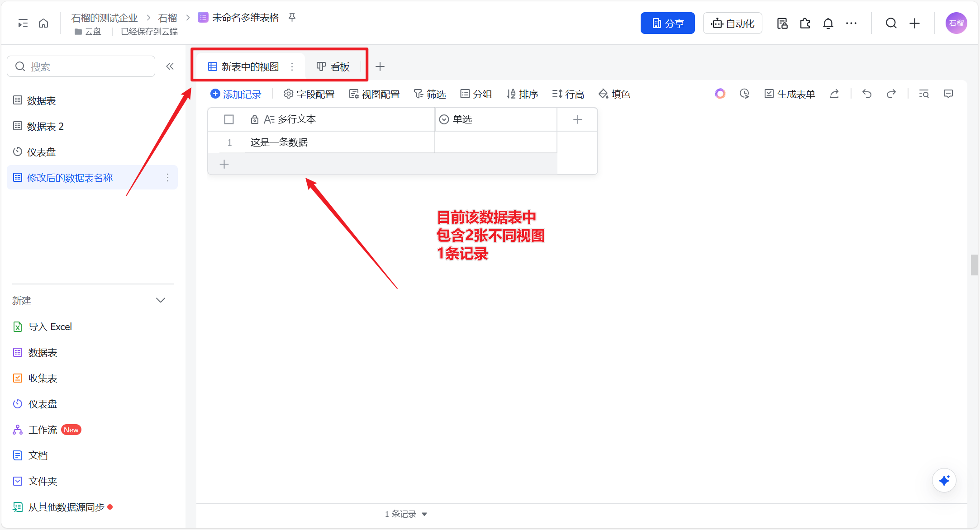This screenshot has height=530, width=980.
Task: Click the blue 分享 button
Action: click(667, 24)
